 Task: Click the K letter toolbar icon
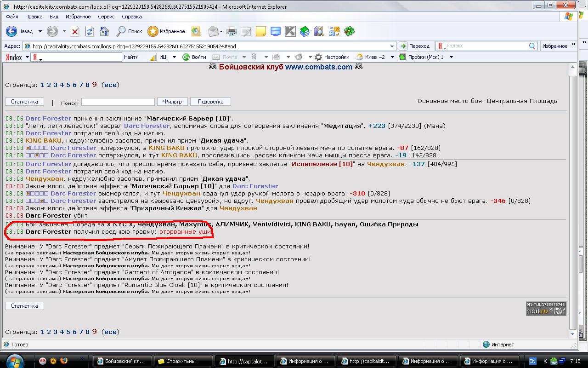pyautogui.click(x=290, y=31)
